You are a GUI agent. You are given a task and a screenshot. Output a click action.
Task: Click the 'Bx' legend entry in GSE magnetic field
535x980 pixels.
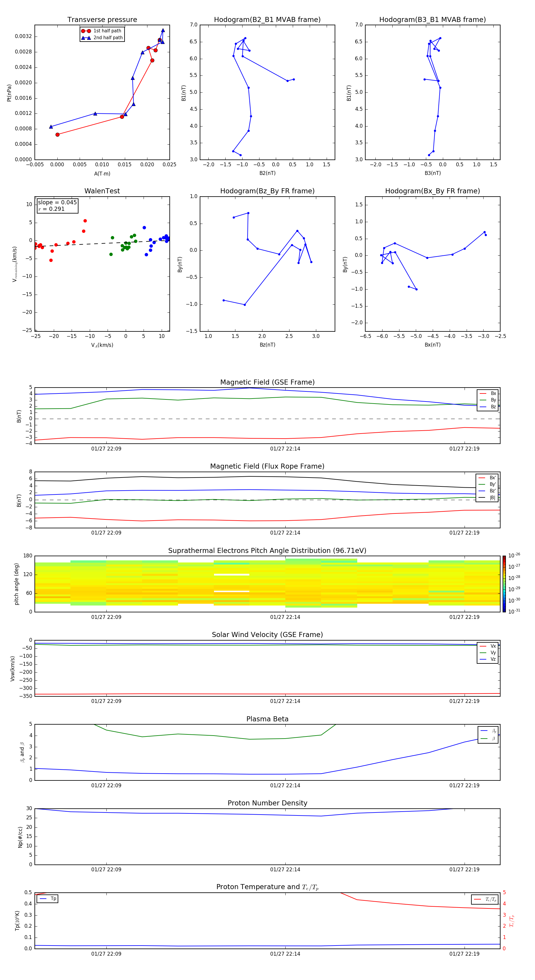pyautogui.click(x=488, y=393)
